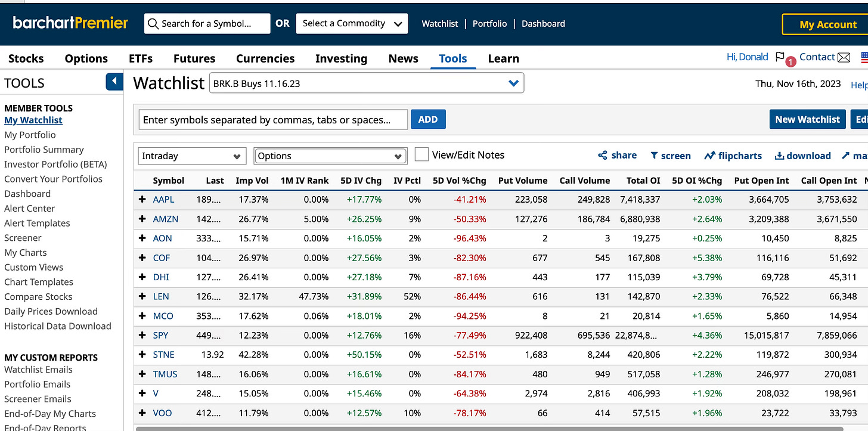Image resolution: width=868 pixels, height=431 pixels.
Task: Open the Alert Center sidebar link
Action: (29, 209)
